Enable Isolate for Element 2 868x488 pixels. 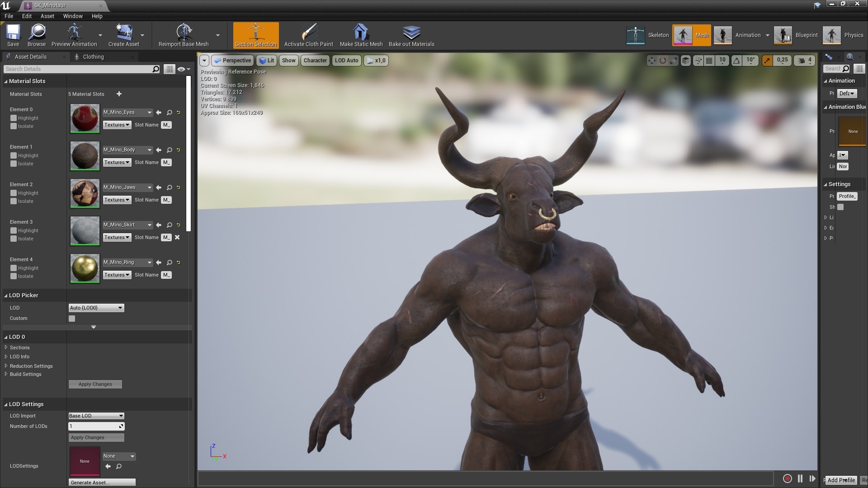(14, 201)
